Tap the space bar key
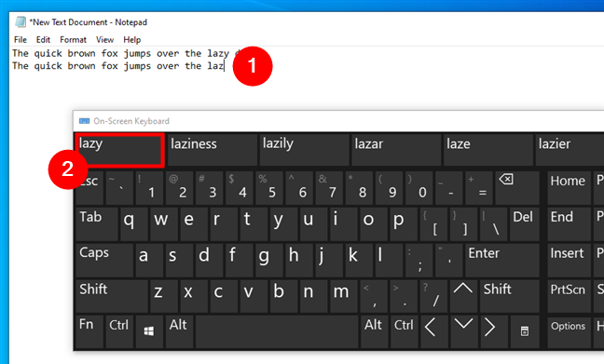 pyautogui.click(x=277, y=331)
